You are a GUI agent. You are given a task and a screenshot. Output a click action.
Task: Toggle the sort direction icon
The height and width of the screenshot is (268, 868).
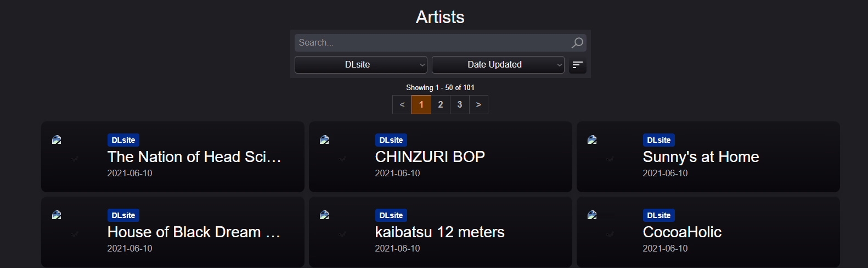click(577, 65)
